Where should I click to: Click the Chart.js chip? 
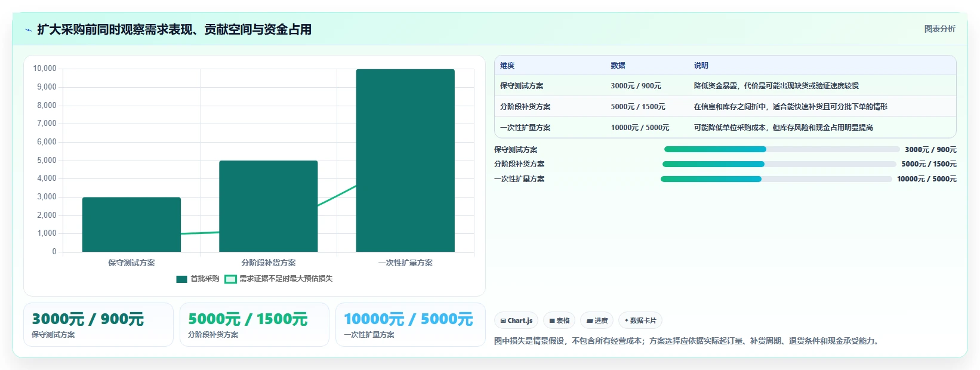(x=516, y=320)
